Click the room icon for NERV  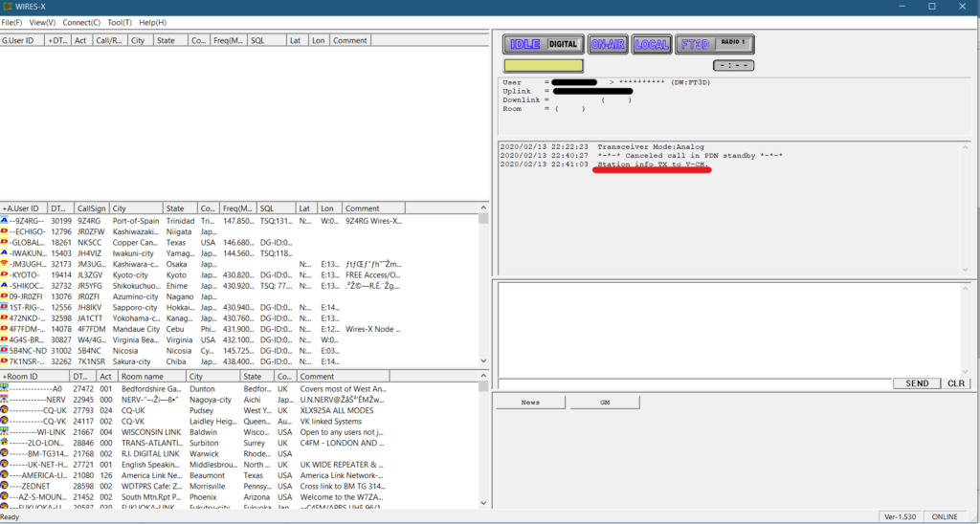coord(5,399)
